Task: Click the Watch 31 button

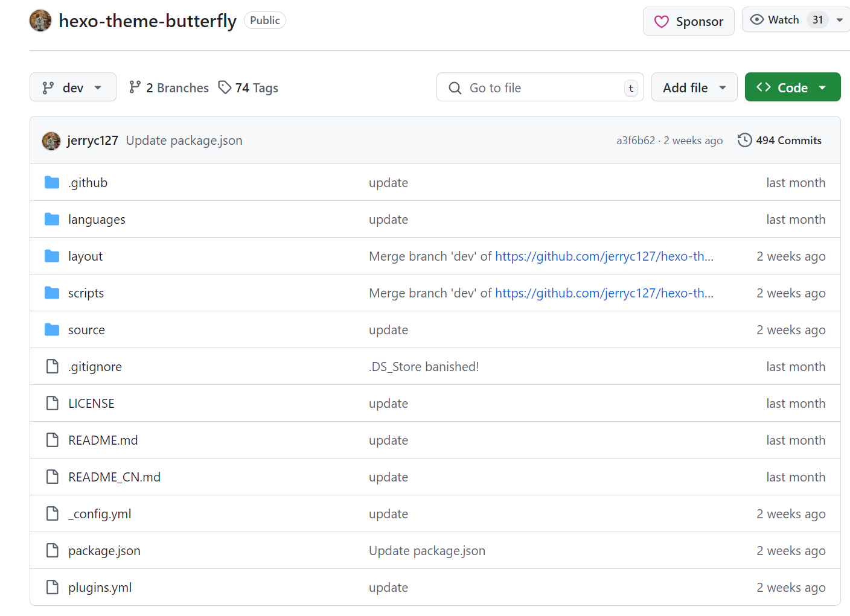Action: [796, 20]
